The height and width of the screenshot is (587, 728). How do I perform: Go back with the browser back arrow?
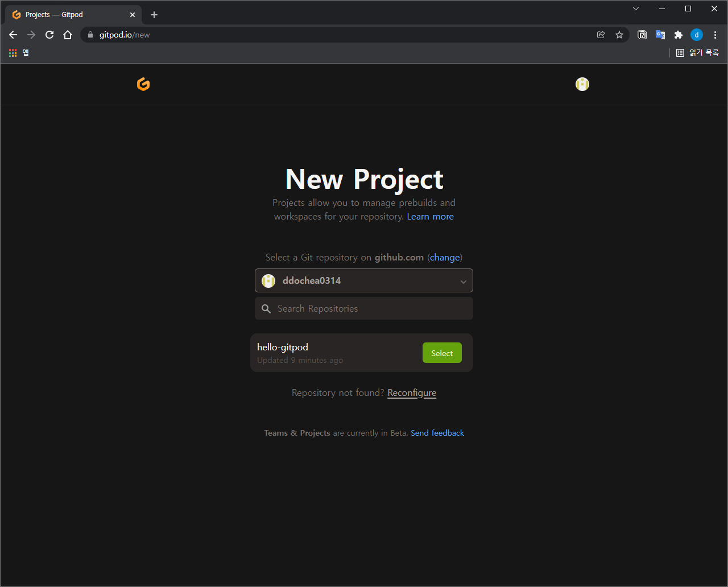pyautogui.click(x=13, y=35)
